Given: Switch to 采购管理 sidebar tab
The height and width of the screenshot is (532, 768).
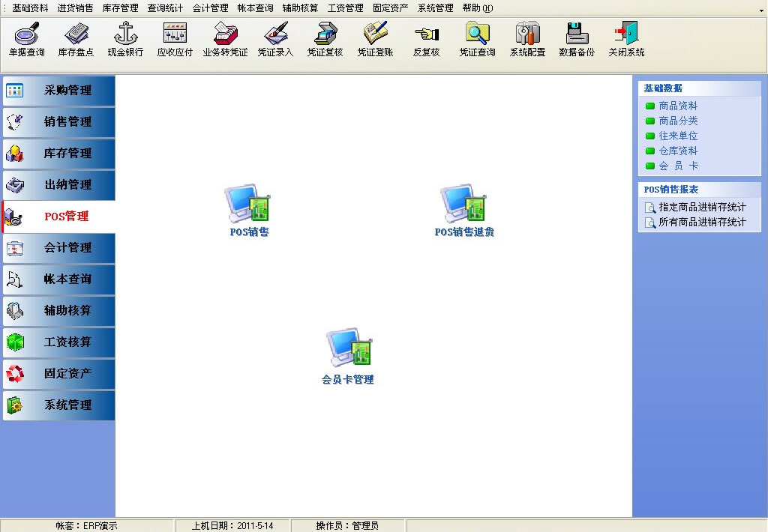Looking at the screenshot, I should point(59,91).
